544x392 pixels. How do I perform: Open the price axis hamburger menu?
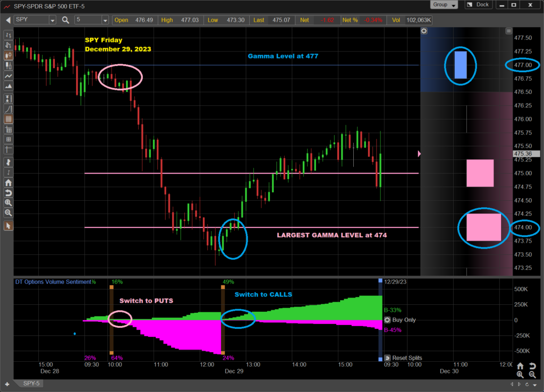tap(508, 31)
